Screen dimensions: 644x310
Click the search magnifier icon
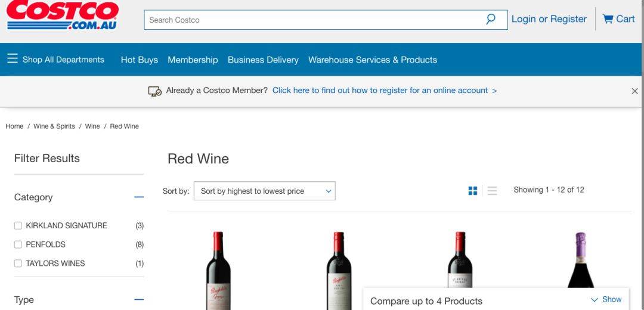pos(490,19)
